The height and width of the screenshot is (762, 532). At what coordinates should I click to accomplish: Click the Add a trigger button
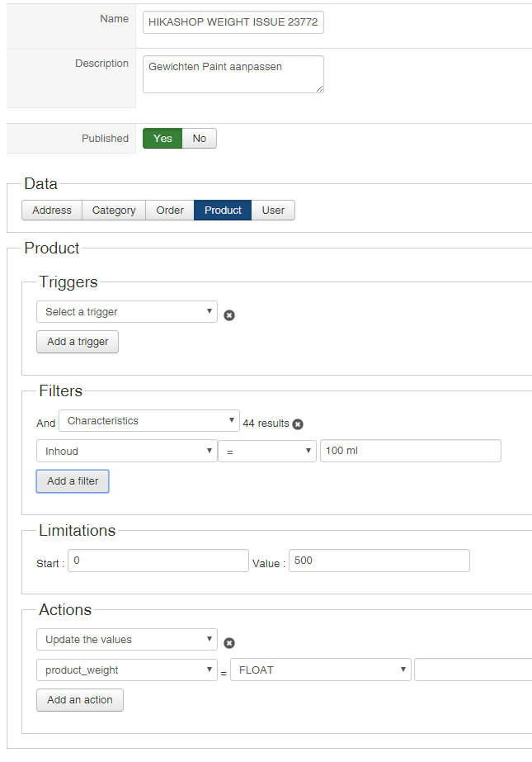(x=78, y=342)
